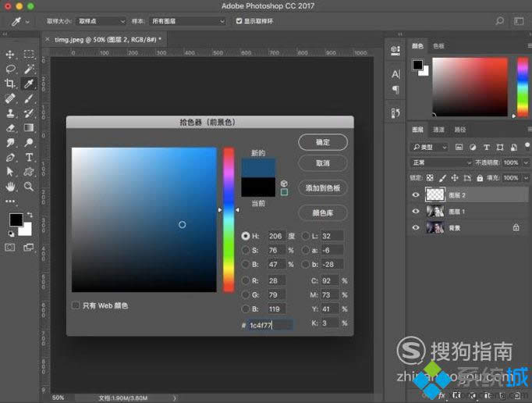Hide the background layer eye icon
The height and width of the screenshot is (403, 532).
click(416, 227)
